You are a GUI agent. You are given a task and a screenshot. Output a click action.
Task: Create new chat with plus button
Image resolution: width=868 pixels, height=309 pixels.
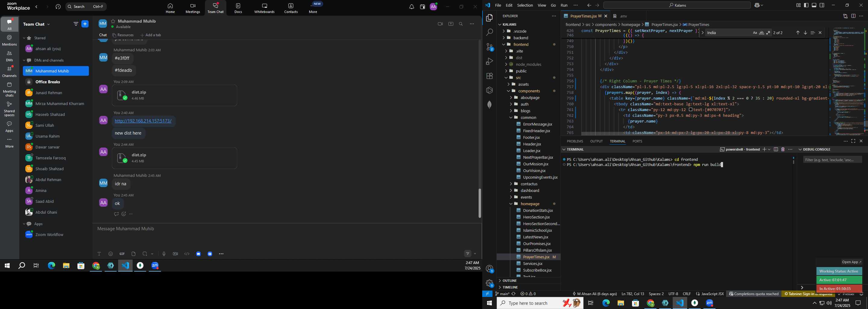[x=85, y=24]
